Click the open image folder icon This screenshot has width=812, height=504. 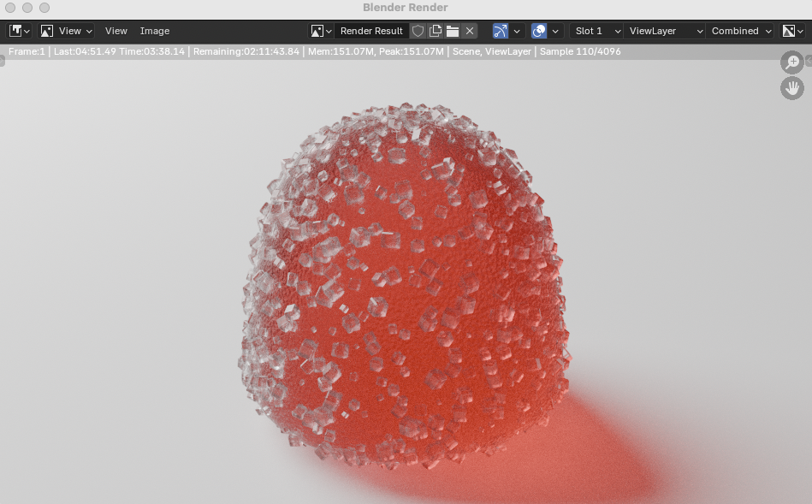[453, 31]
